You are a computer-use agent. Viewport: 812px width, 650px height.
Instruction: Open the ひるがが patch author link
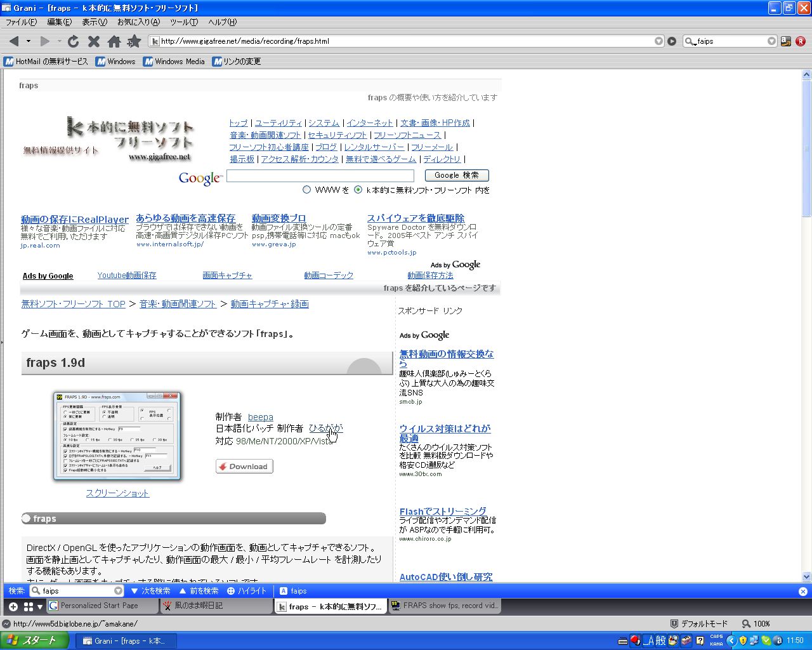point(325,428)
